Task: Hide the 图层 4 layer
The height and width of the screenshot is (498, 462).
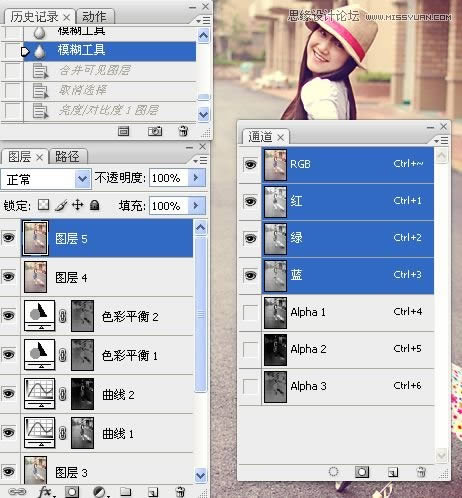Action: 9,276
